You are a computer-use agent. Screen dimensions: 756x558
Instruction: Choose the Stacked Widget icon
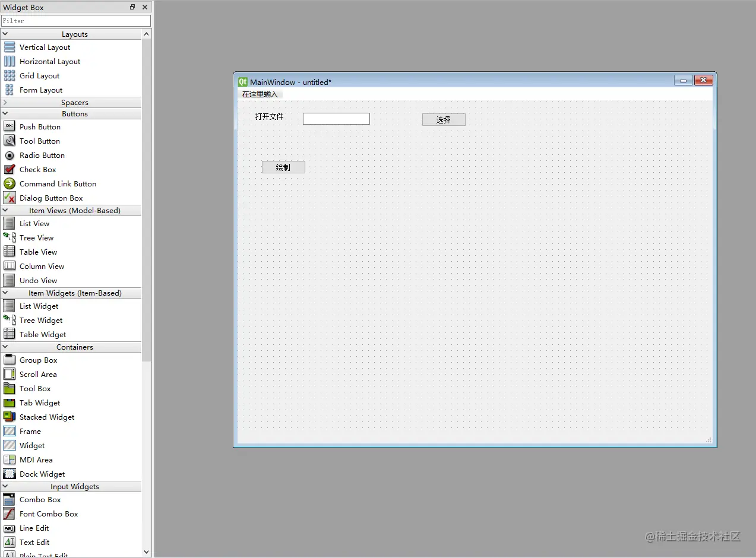point(10,417)
